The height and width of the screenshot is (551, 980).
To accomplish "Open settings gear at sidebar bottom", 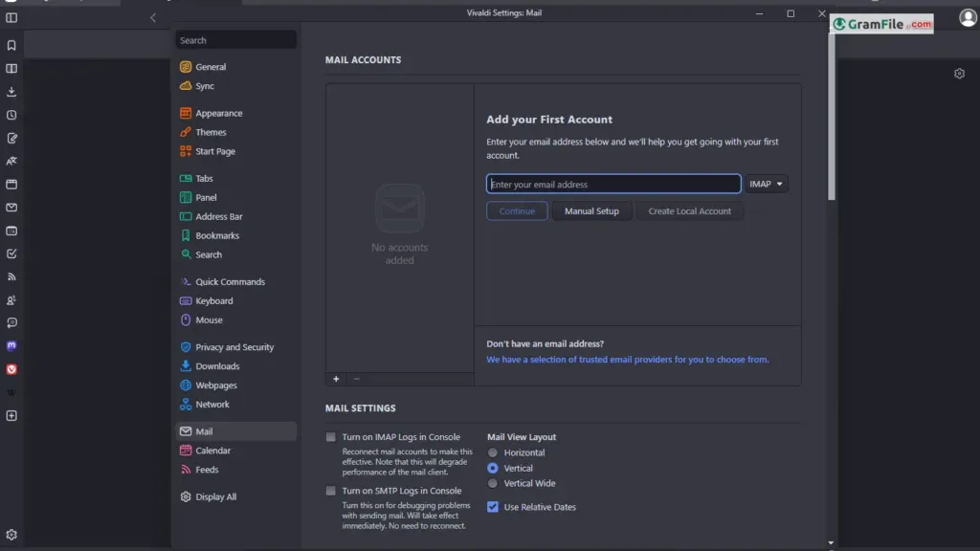I will coord(11,535).
